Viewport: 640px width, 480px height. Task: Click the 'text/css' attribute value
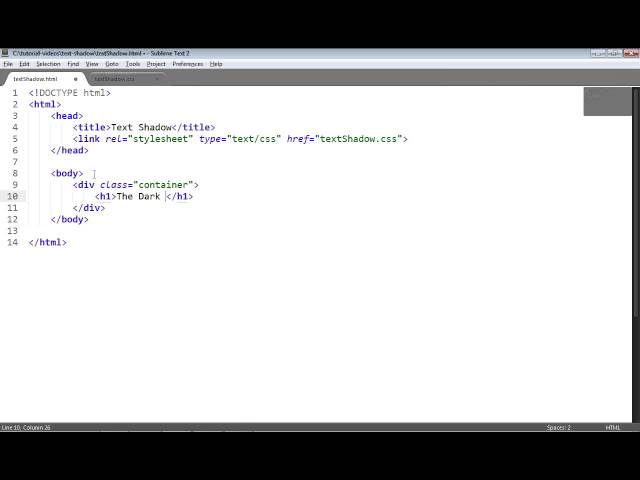(254, 139)
